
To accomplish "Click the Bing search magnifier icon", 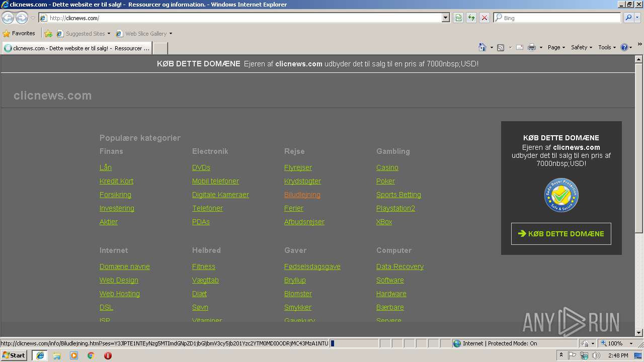I will pos(628,18).
